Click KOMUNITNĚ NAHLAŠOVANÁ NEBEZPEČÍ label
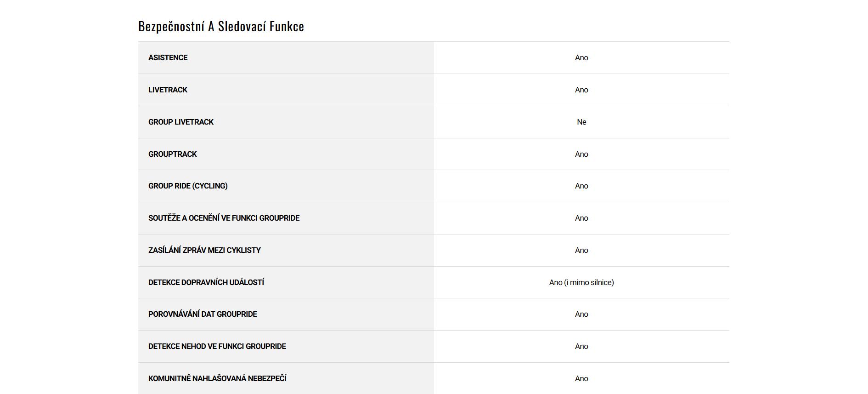Image resolution: width=868 pixels, height=394 pixels. [x=217, y=378]
